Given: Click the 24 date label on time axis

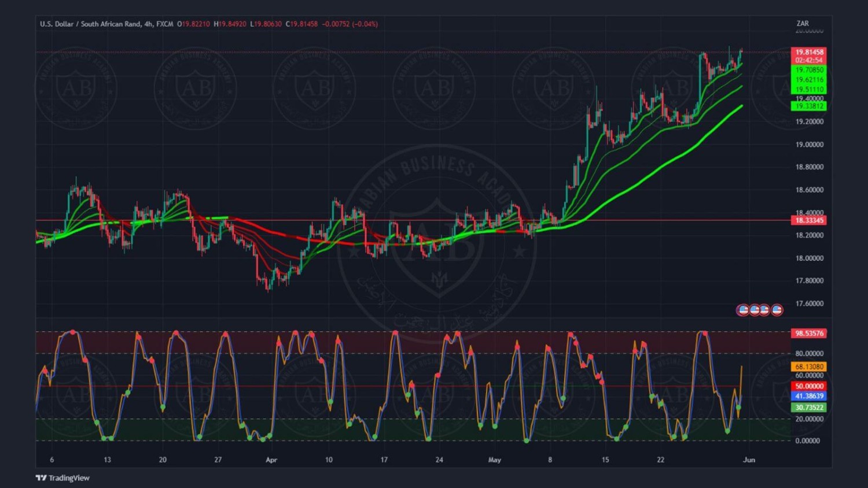Looking at the screenshot, I should (x=439, y=460).
